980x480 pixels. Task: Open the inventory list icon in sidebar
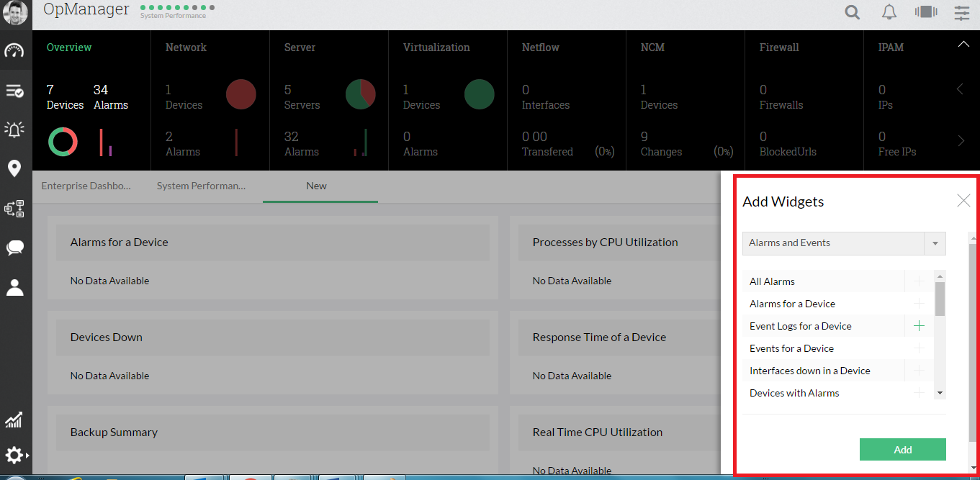pyautogui.click(x=14, y=91)
